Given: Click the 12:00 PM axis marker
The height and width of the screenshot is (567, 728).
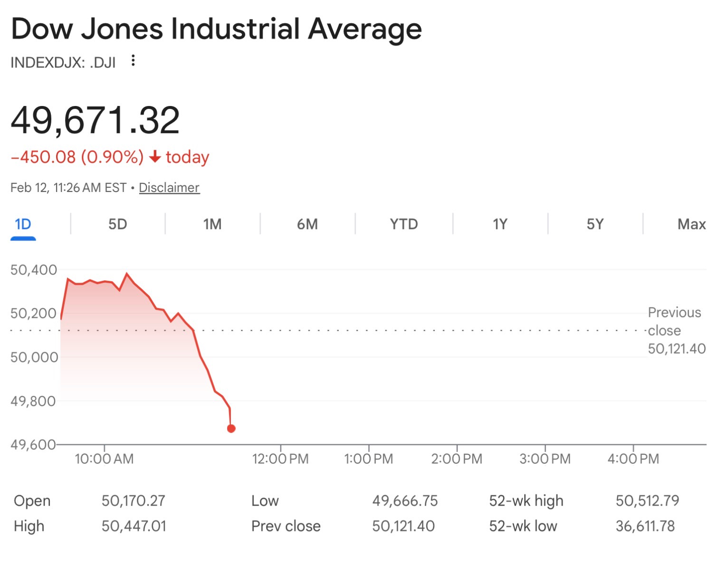Looking at the screenshot, I should pyautogui.click(x=280, y=459).
